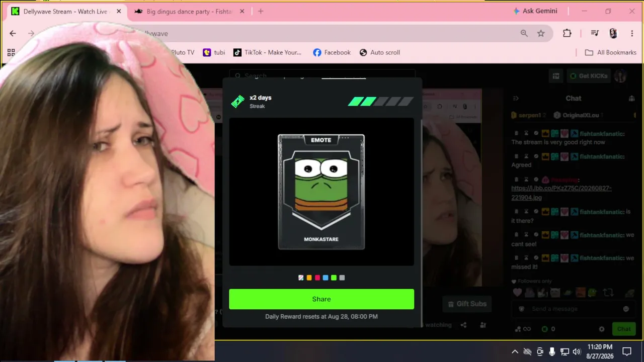Screen dimensions: 644x362
Task: Open the ibb.co image link in chat
Action: (561, 193)
